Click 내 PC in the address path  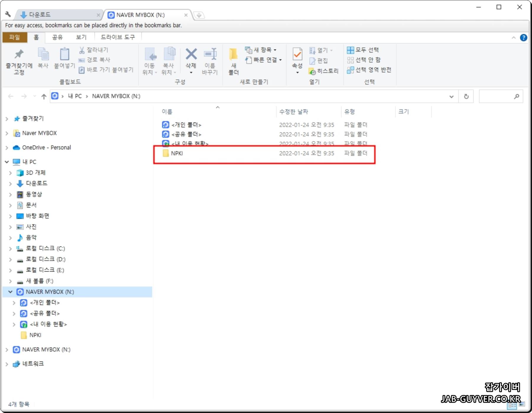tap(74, 96)
